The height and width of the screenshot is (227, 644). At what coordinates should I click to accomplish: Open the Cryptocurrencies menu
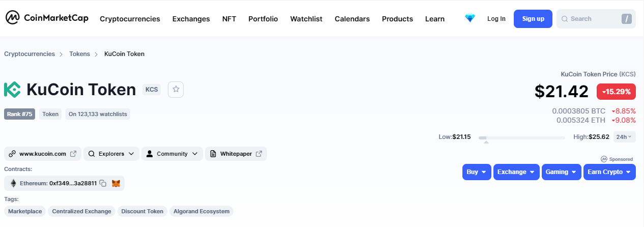pyautogui.click(x=130, y=19)
